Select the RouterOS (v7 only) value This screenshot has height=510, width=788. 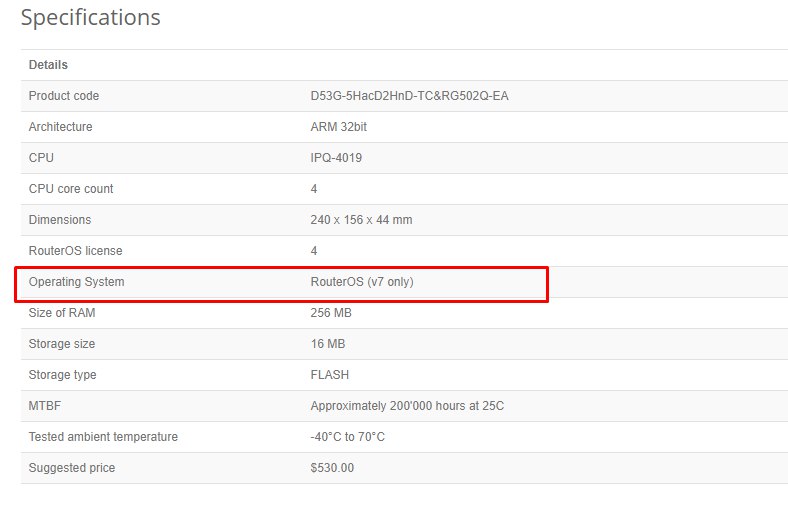pos(362,282)
